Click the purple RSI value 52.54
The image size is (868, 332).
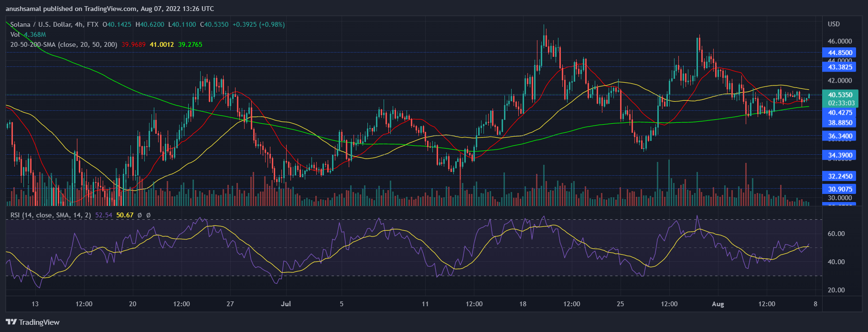[104, 215]
